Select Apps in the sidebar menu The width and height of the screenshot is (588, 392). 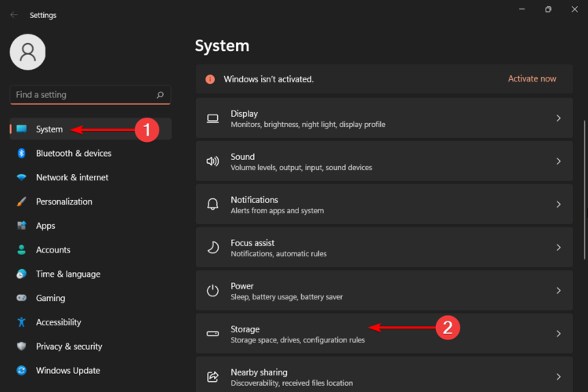click(45, 226)
